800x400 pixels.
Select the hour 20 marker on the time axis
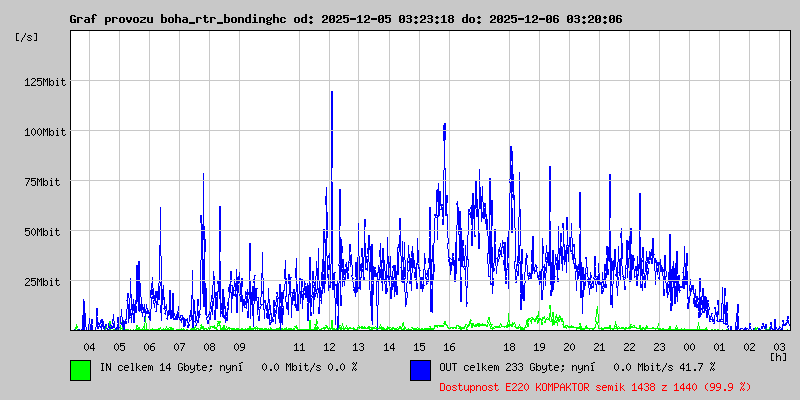[569, 346]
